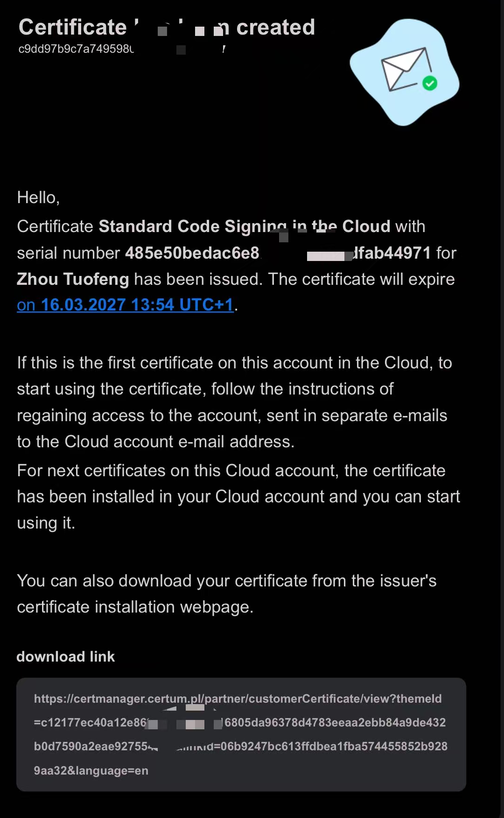Screen dimensions: 504x818
Task: Click the 'certificate installation webpage.' line
Action: (135, 607)
